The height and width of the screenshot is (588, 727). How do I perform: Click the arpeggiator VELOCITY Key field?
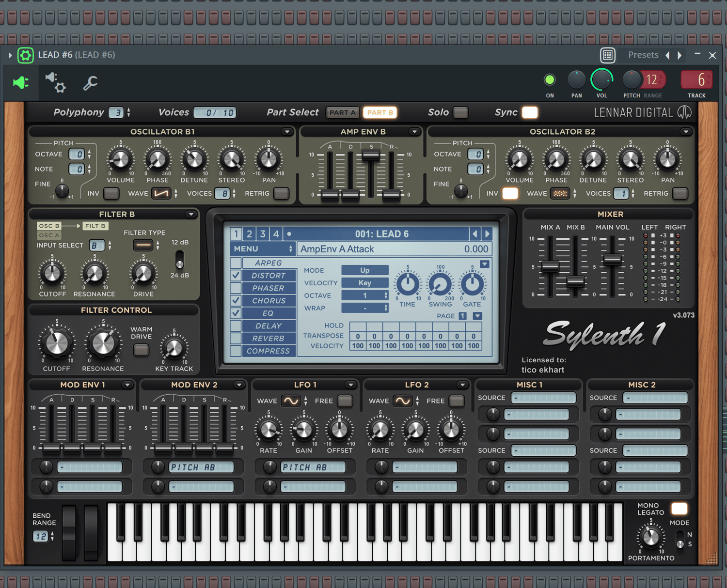click(365, 283)
